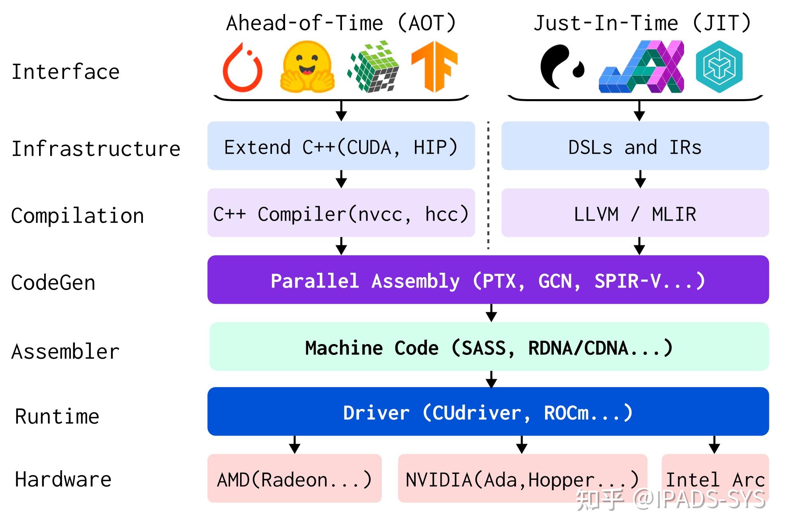Click the Just-In-Time (JIT) heading
Screen dimensions: 786x532
642,23
